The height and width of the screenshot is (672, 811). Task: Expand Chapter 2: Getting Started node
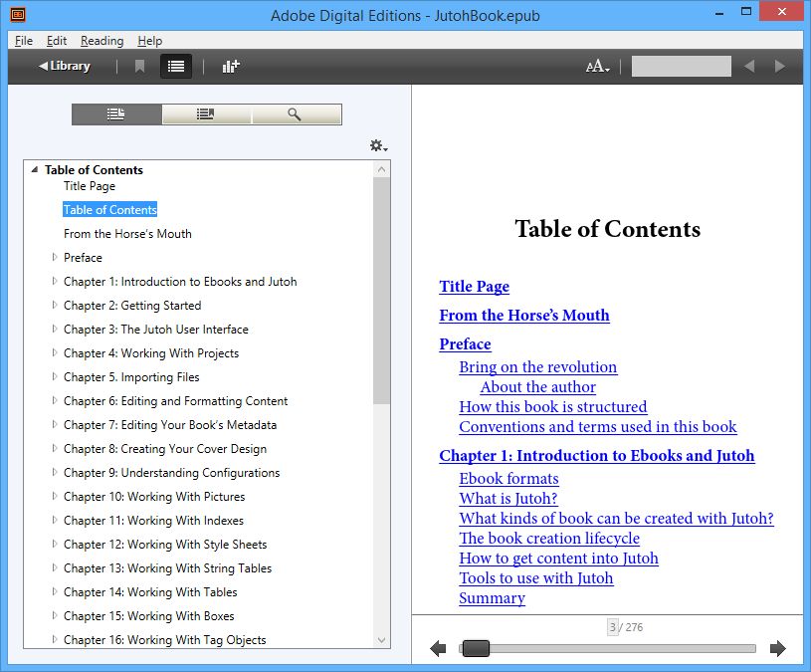pyautogui.click(x=55, y=305)
